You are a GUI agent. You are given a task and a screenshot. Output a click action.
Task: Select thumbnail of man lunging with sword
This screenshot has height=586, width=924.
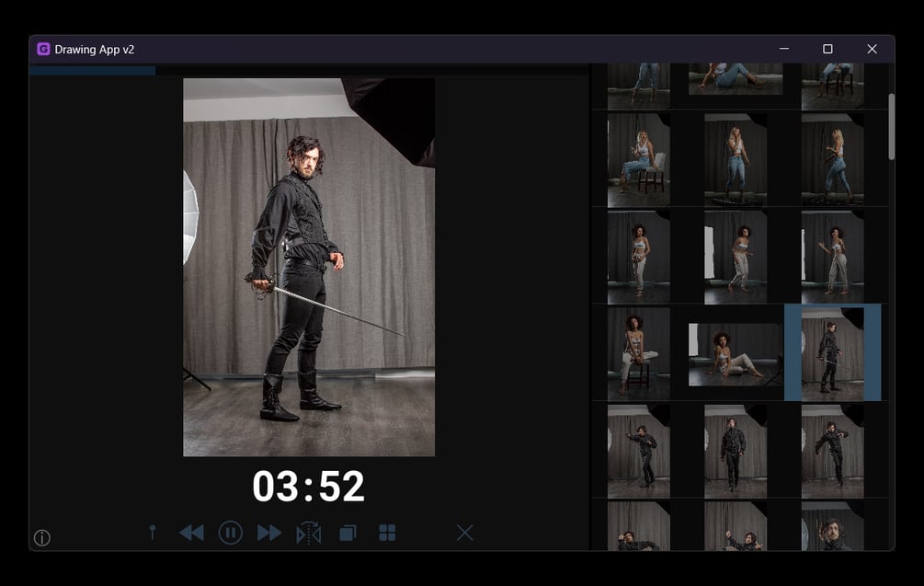tap(639, 451)
